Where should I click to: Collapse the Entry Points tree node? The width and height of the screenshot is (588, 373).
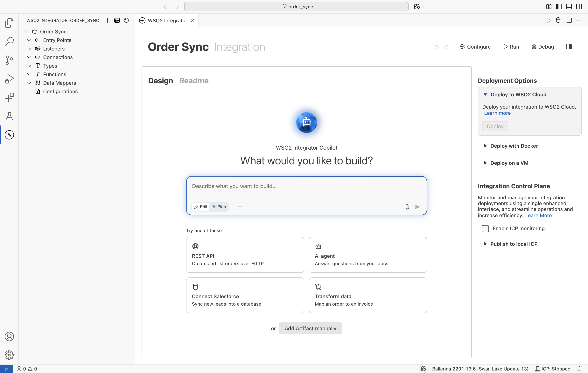(x=29, y=40)
